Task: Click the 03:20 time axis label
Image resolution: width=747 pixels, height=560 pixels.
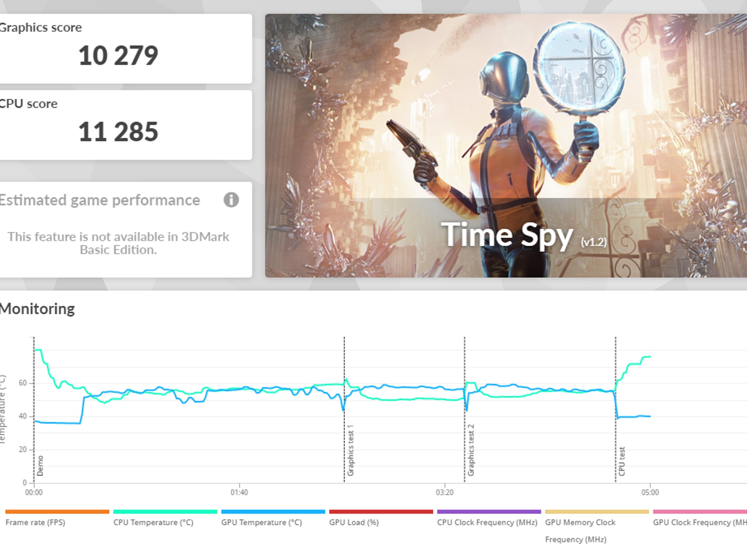Action: pos(445,493)
